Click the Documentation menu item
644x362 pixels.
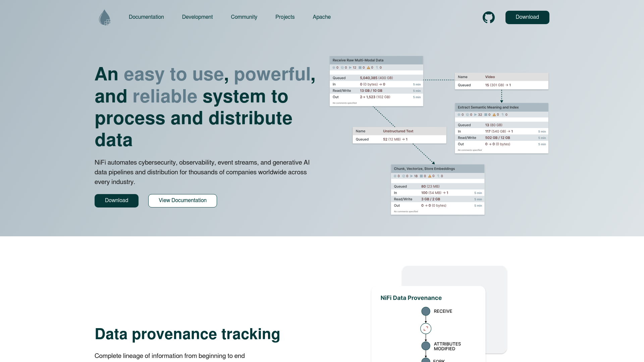pyautogui.click(x=146, y=17)
